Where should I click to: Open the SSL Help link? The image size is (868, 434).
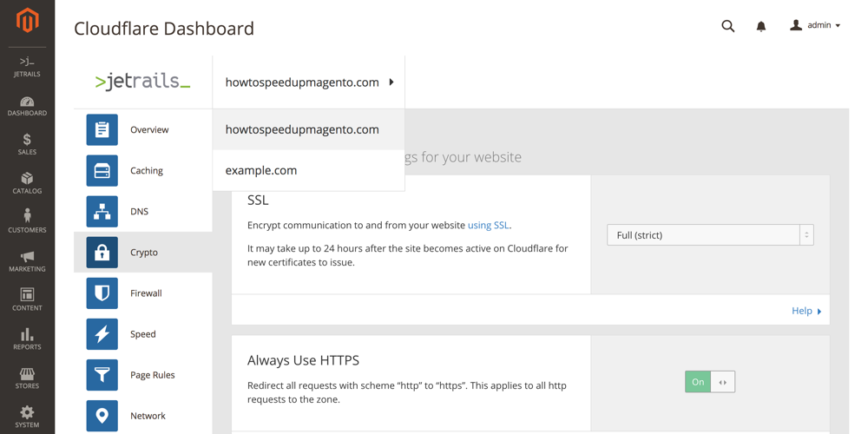[x=806, y=311]
